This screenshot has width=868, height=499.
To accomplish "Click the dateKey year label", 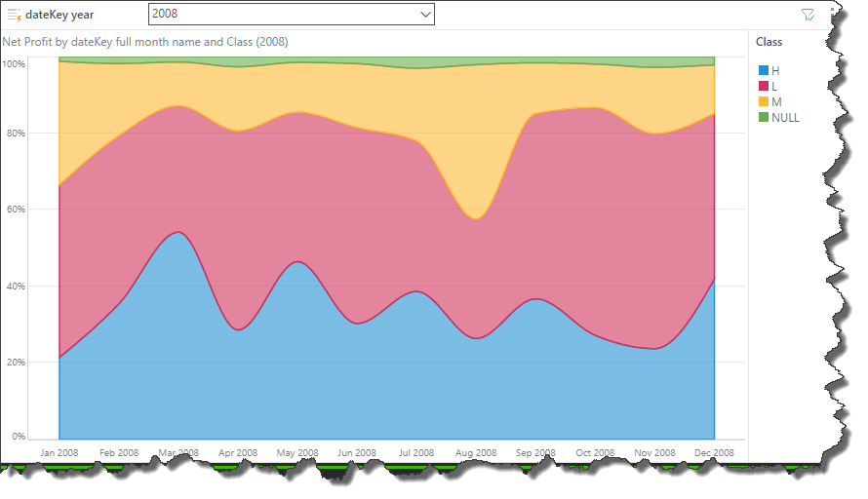I will tap(59, 15).
